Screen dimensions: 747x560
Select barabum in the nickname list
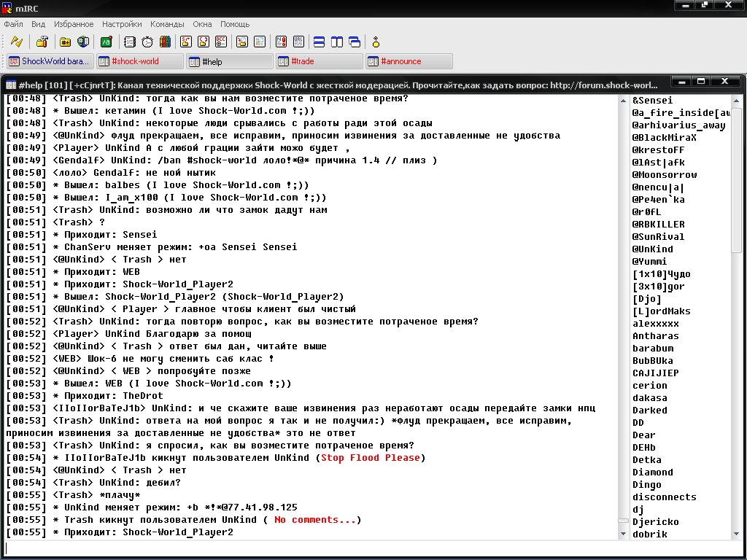pyautogui.click(x=653, y=348)
